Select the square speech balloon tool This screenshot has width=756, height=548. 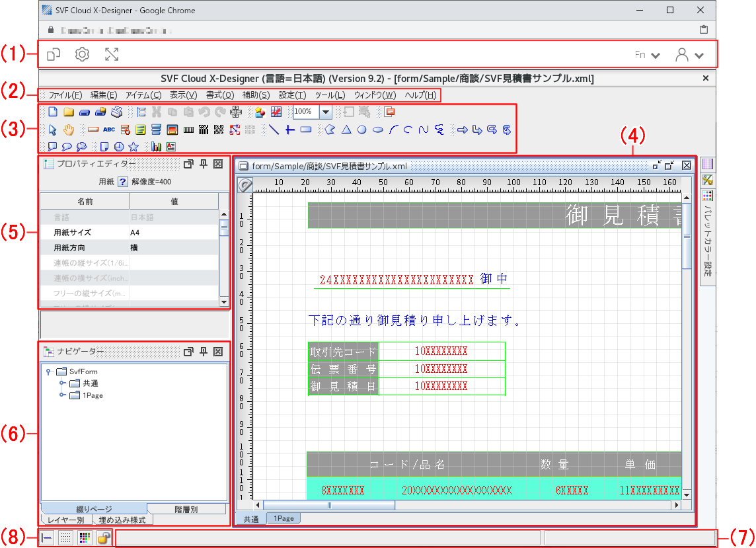click(x=53, y=147)
